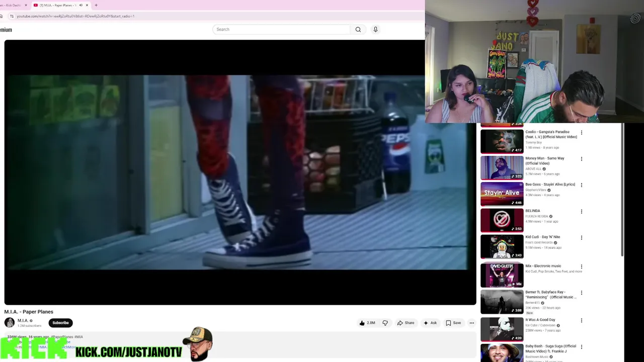Click the search magnifier button

[x=358, y=29]
